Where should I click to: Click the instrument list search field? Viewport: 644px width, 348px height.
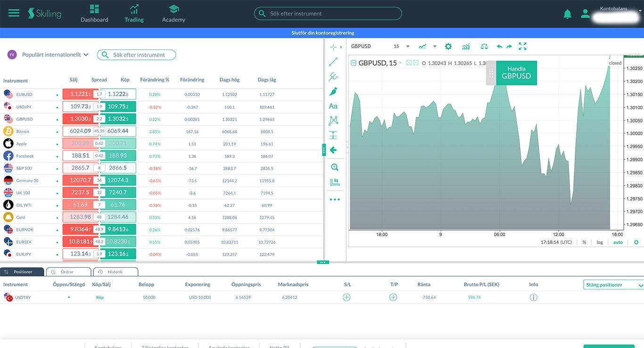click(137, 55)
